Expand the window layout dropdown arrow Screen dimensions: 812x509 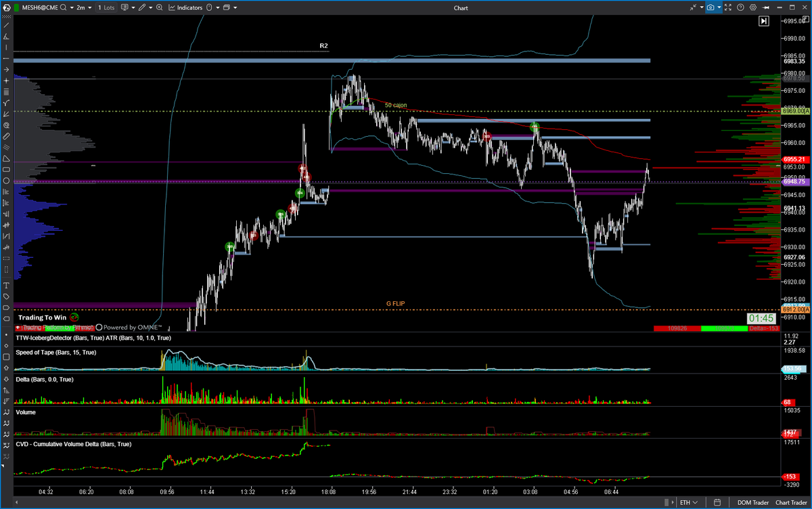click(x=235, y=7)
